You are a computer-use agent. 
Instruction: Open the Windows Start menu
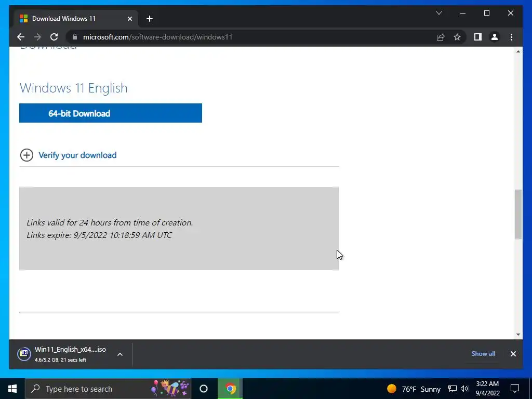pos(12,389)
